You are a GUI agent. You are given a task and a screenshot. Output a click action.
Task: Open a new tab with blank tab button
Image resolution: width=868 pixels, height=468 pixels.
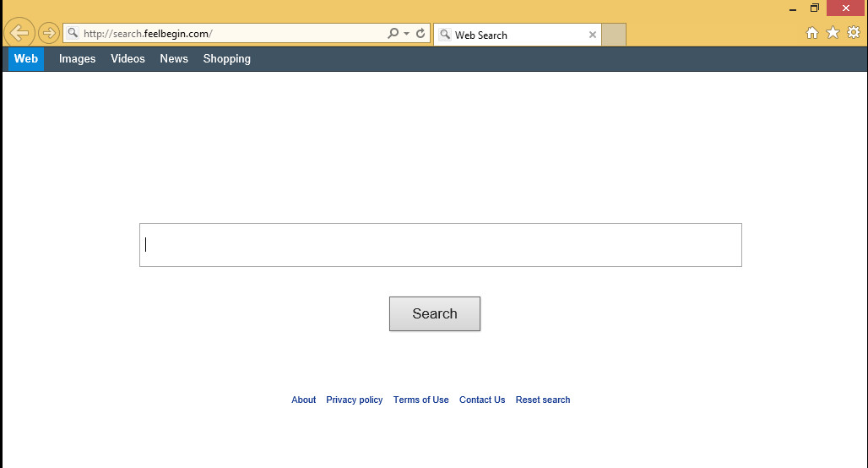(613, 35)
